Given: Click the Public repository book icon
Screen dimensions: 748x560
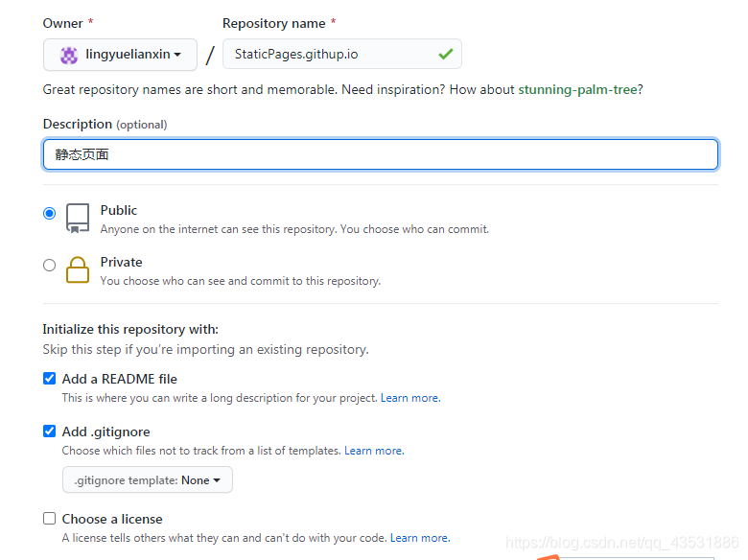Looking at the screenshot, I should [x=78, y=219].
